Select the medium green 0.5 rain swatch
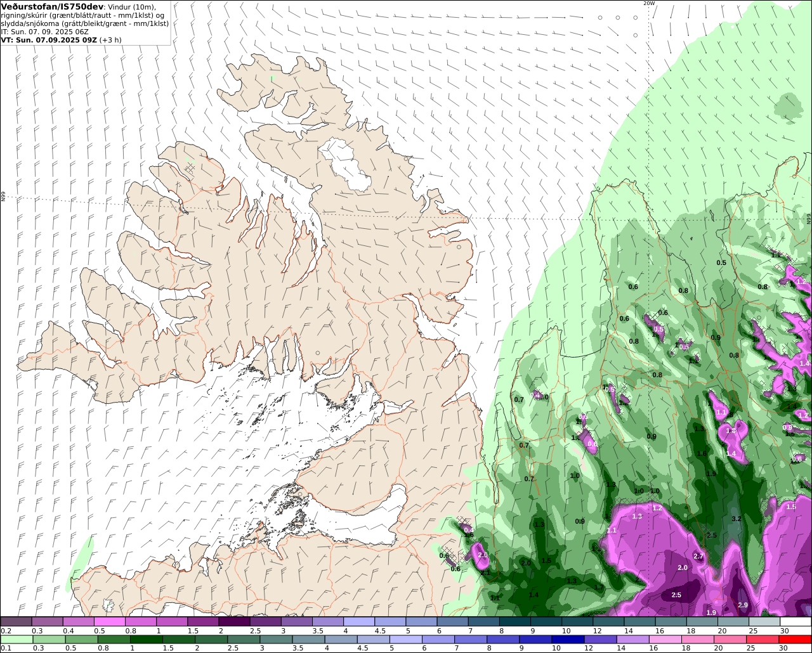This screenshot has width=812, height=653. pyautogui.click(x=81, y=640)
